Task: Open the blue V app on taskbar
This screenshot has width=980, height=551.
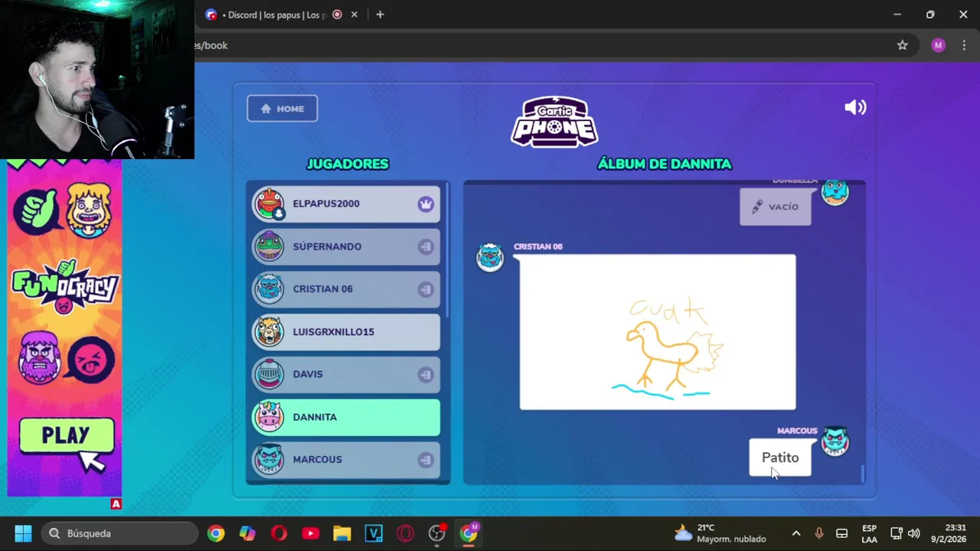Action: click(x=374, y=533)
